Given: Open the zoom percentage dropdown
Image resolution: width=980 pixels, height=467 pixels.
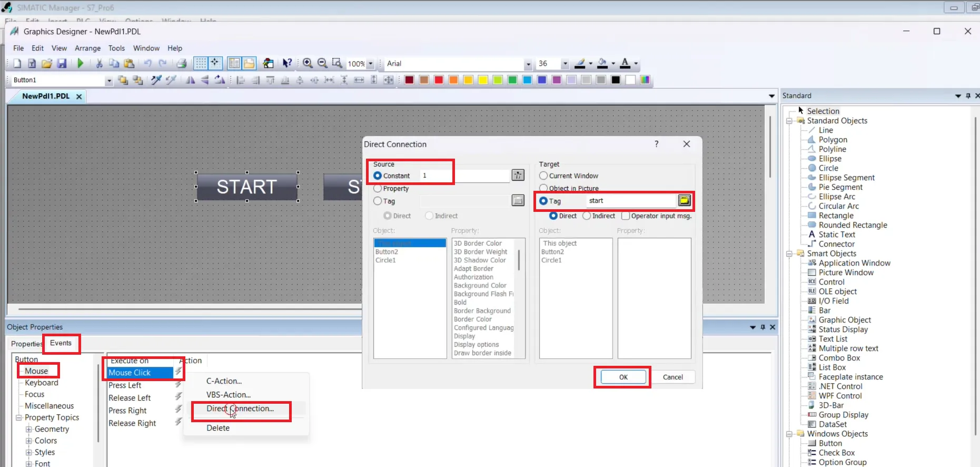Looking at the screenshot, I should [370, 63].
